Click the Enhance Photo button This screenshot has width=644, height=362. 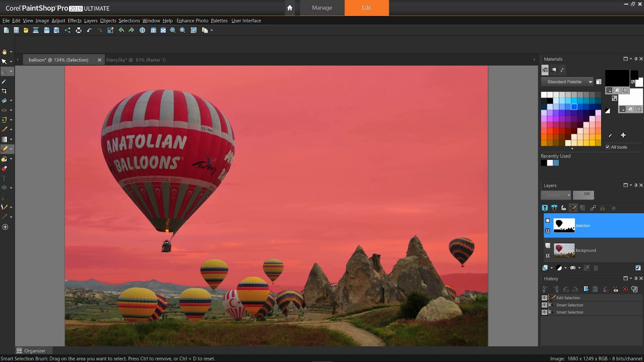192,21
